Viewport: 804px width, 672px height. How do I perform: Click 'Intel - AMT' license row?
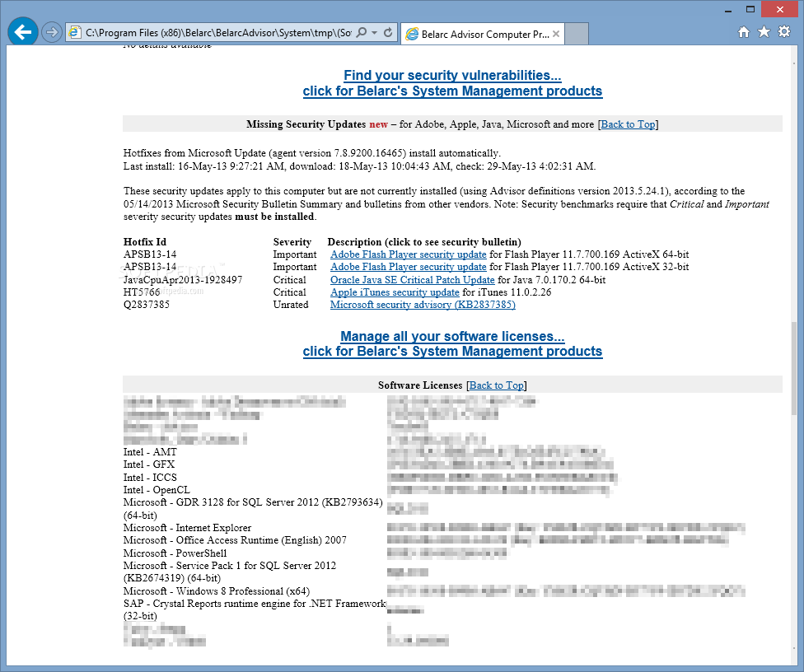click(150, 451)
